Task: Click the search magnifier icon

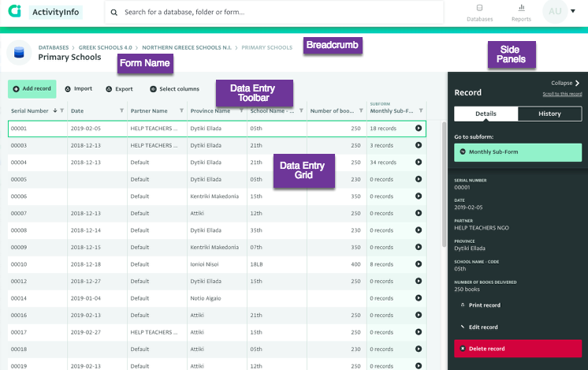Action: coord(114,13)
